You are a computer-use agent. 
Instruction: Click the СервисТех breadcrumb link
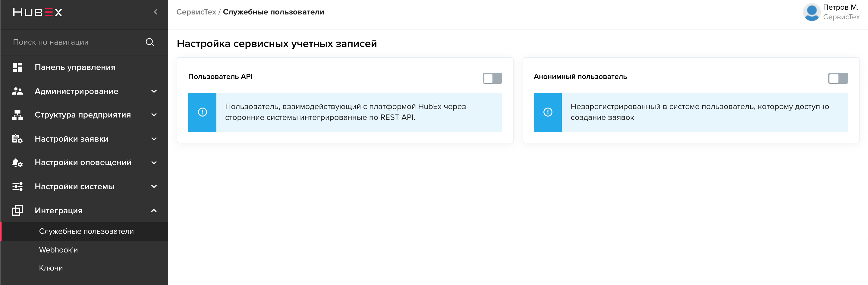point(196,12)
